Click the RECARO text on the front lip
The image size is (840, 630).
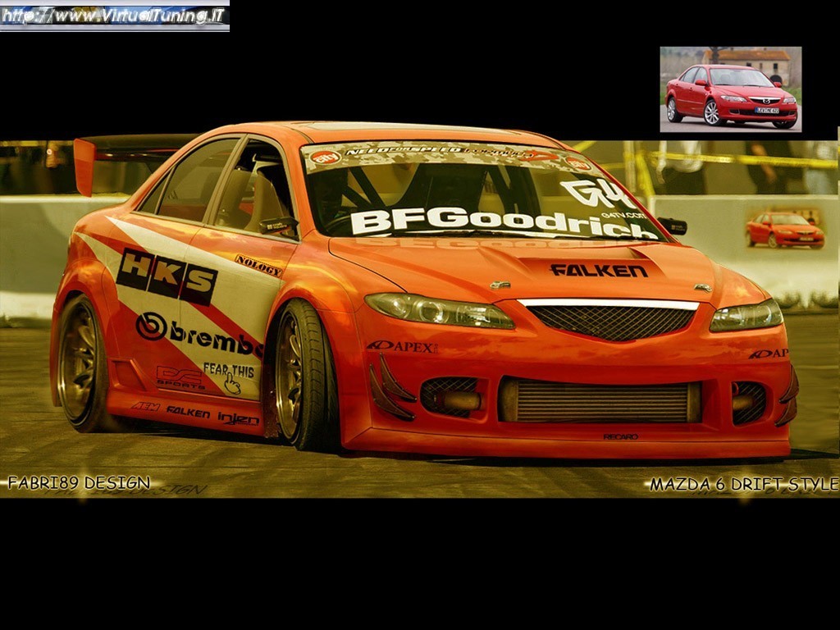[x=620, y=436]
